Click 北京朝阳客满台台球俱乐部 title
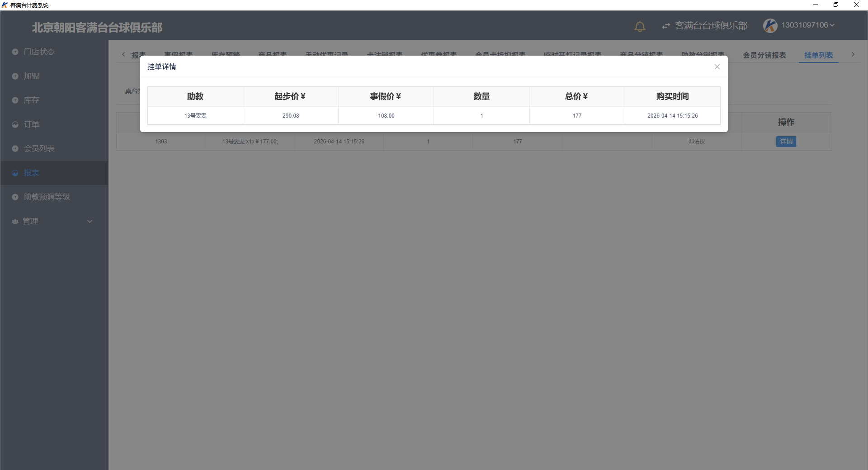868x470 pixels. (x=97, y=28)
